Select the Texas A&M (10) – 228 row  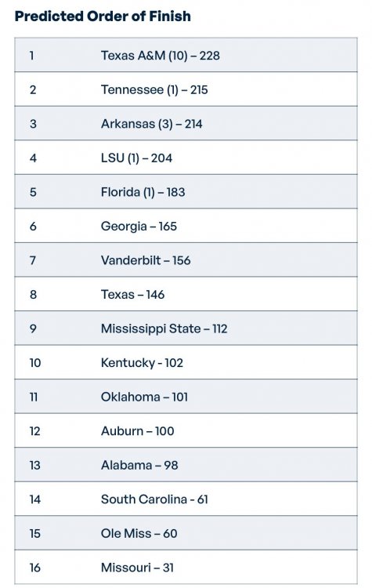click(186, 55)
